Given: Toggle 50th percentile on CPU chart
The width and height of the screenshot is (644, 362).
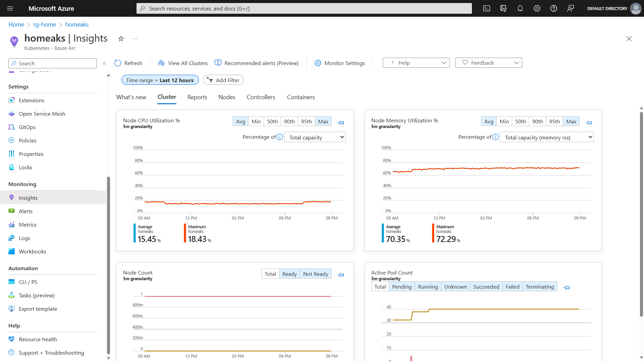Looking at the screenshot, I should [x=272, y=121].
